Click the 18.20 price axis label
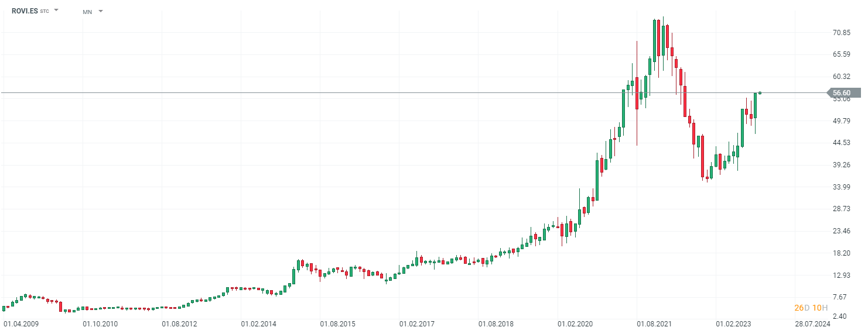Screen dimensions: 868x334 [842, 253]
